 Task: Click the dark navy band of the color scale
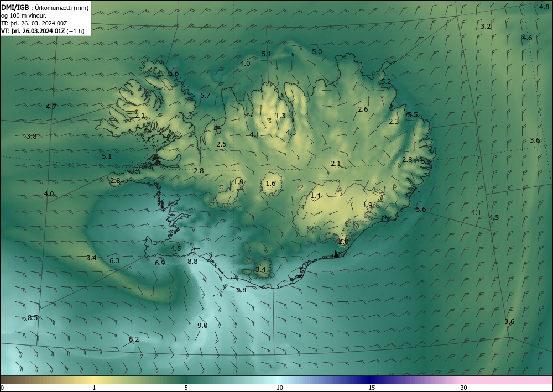[371, 380]
